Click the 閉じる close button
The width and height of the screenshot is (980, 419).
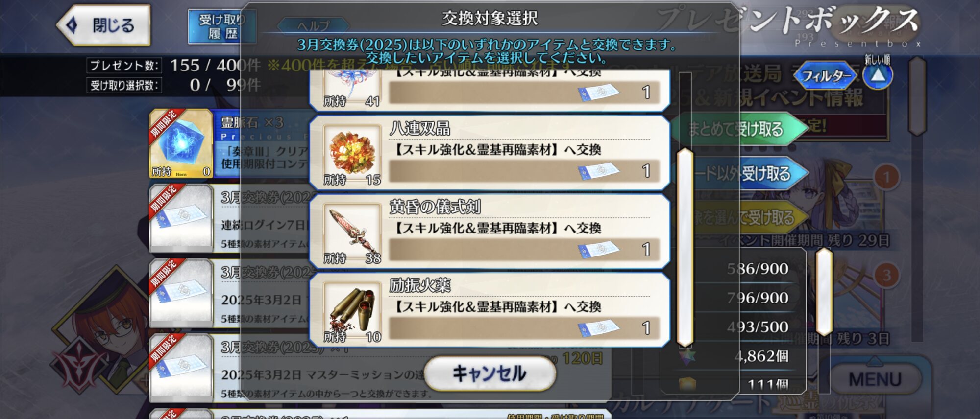(104, 25)
